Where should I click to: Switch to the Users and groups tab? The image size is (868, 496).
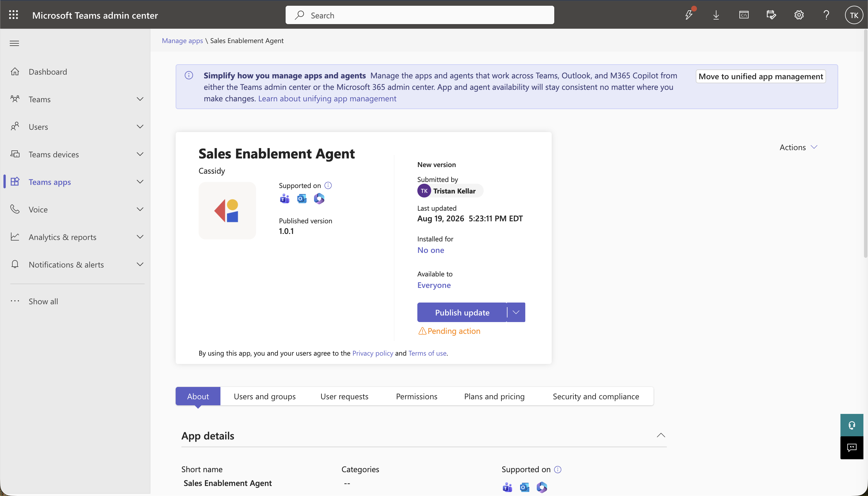pos(265,396)
